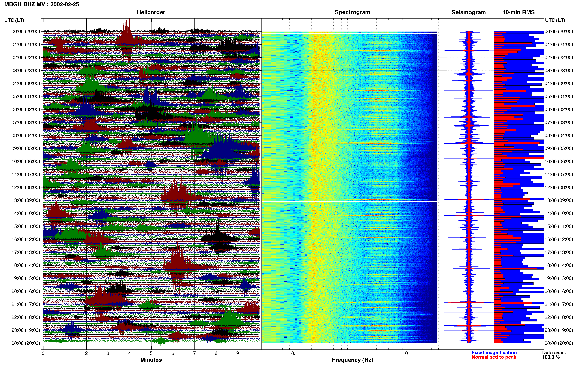
Task: Click the 20:00 (16:00) label beside the RMS panel
Action: pos(559,291)
